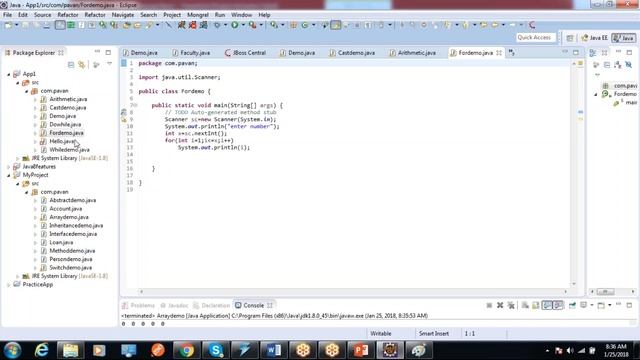Viewport: 640px width, 360px height.
Task: Open the Project menu
Action: (x=172, y=15)
